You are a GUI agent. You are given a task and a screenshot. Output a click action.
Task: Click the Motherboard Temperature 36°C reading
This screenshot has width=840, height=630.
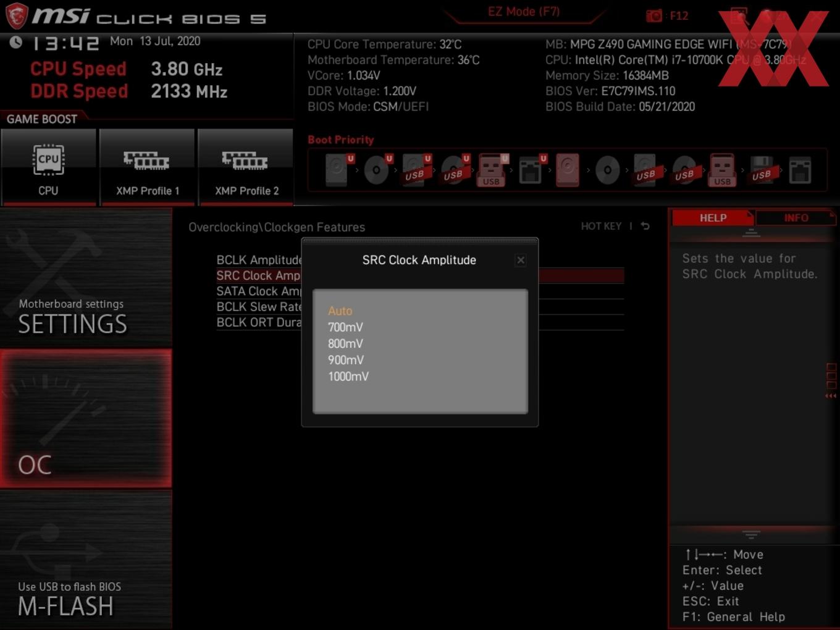pos(393,60)
